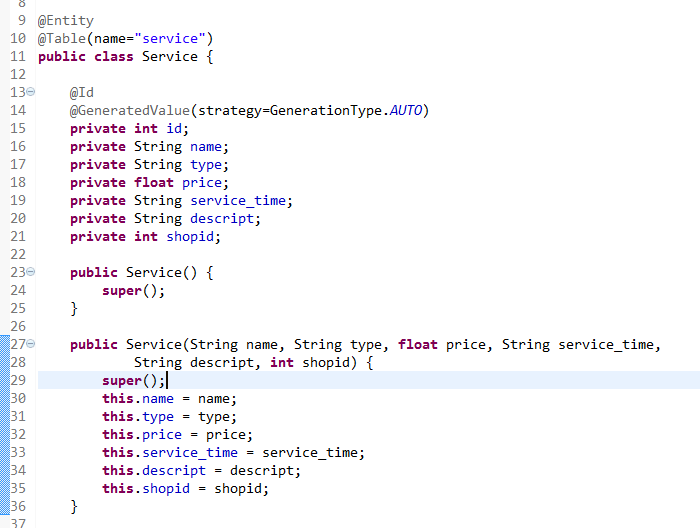Click this.type on line 31
700x528 pixels.
tap(138, 417)
